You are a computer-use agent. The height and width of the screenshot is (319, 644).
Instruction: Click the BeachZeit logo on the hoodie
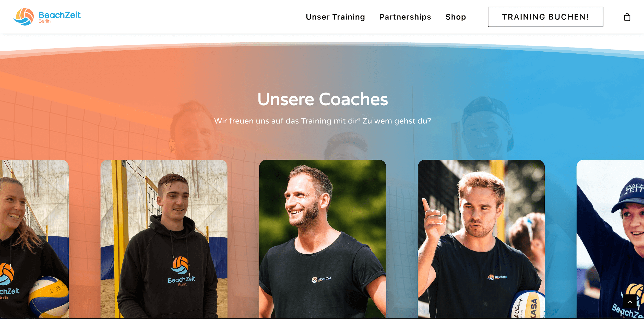(181, 271)
